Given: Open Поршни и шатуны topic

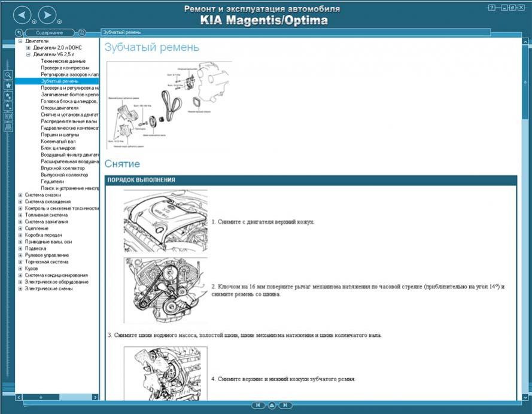Looking at the screenshot, I should point(60,135).
